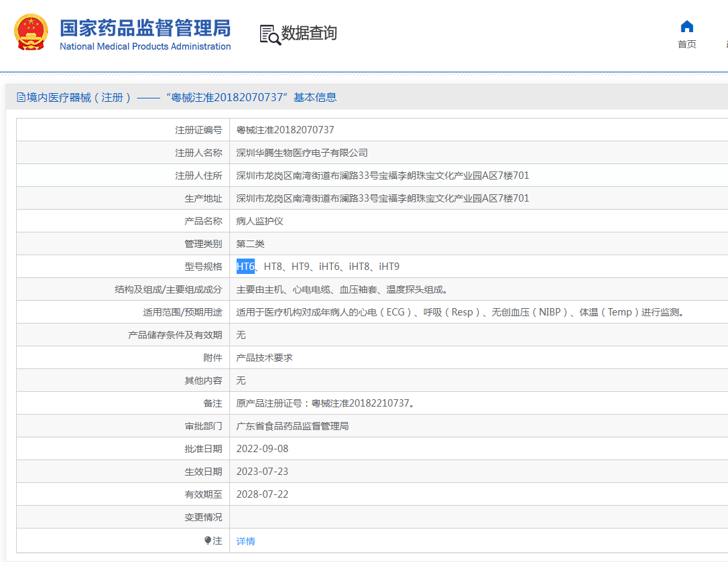Click the document icon before 境内医疗器械
This screenshot has height=562, width=728.
pos(21,98)
